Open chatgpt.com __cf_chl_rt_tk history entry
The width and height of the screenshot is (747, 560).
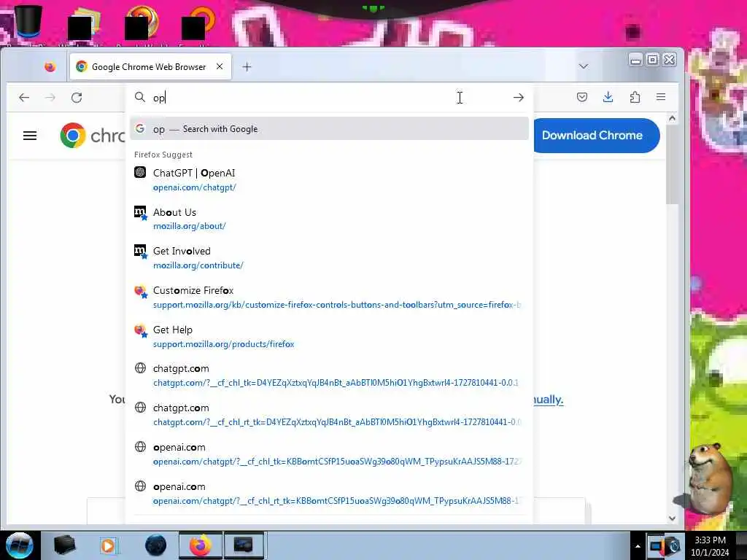329,414
